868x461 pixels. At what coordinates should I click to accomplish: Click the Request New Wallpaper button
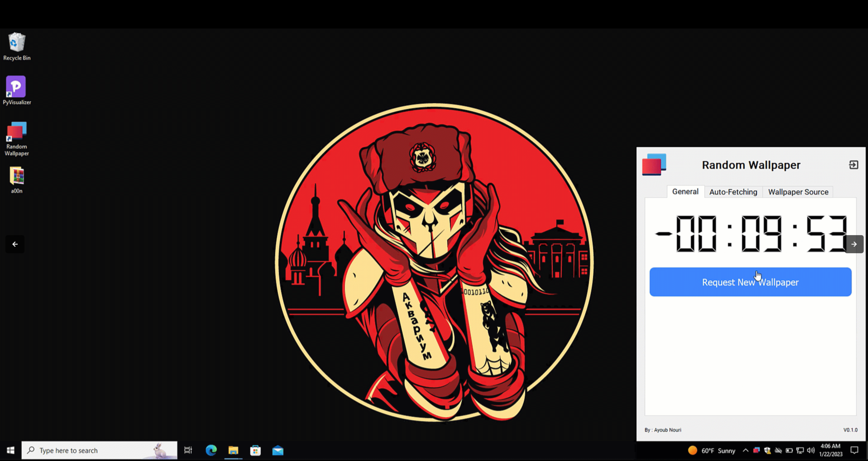750,282
